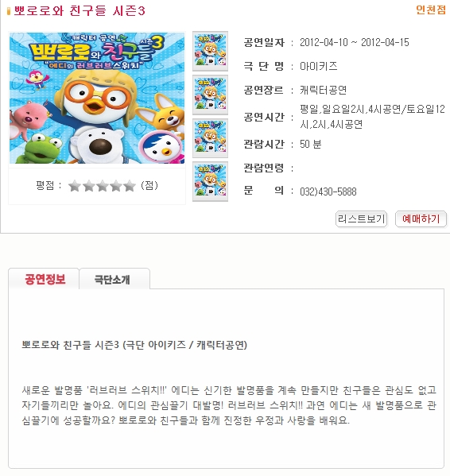This screenshot has width=450, height=476.
Task: Click the 예매하기 booking button
Action: point(421,219)
